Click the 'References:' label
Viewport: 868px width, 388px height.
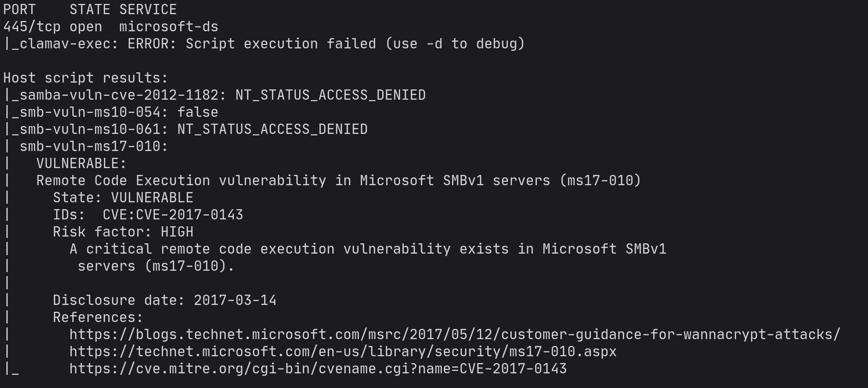[x=98, y=318]
